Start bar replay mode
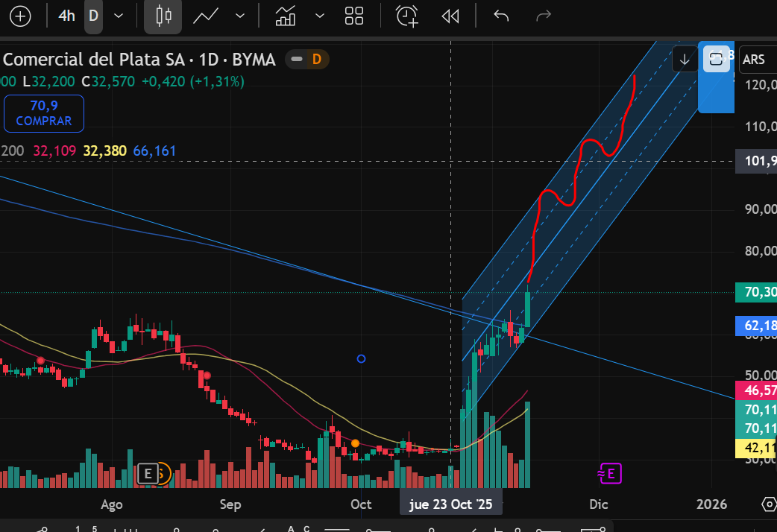This screenshot has height=532, width=777. coord(450,16)
